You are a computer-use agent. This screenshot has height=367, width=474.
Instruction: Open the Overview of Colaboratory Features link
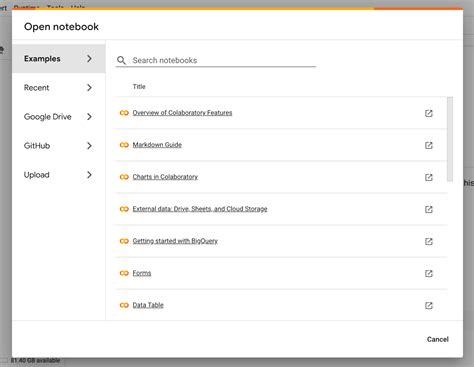[182, 113]
